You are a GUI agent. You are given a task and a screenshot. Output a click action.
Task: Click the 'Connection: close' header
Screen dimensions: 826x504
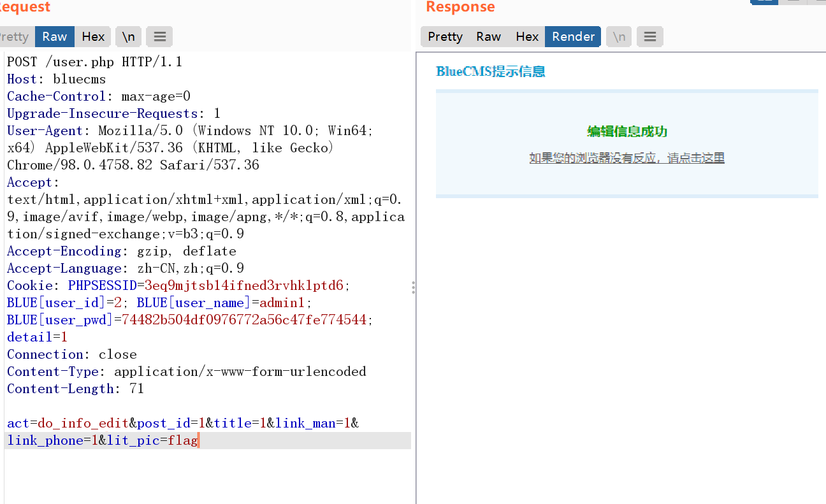pyautogui.click(x=72, y=354)
